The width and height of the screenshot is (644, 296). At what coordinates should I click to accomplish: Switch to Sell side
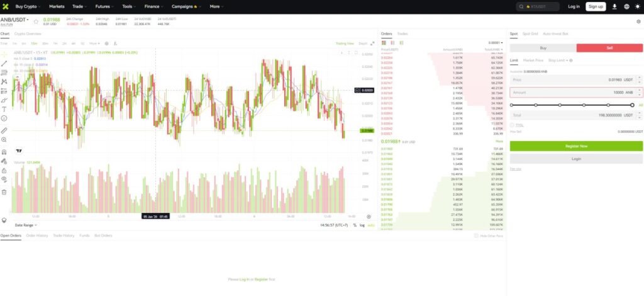point(610,48)
